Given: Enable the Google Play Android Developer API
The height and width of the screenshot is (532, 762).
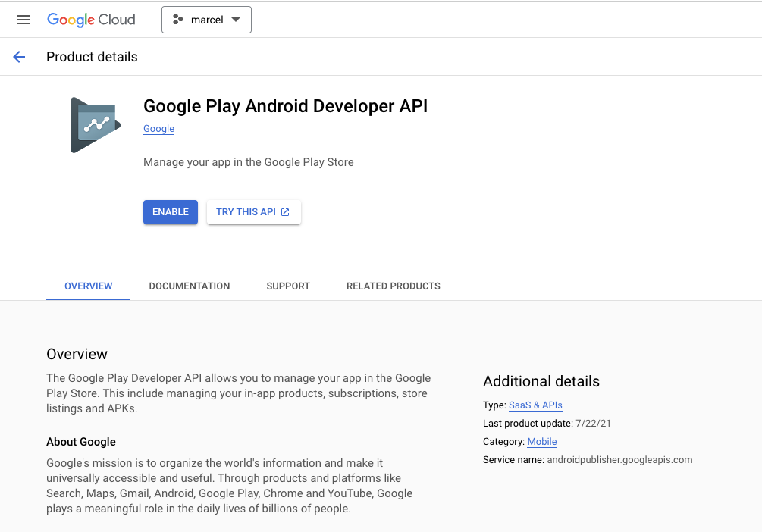Looking at the screenshot, I should point(171,212).
